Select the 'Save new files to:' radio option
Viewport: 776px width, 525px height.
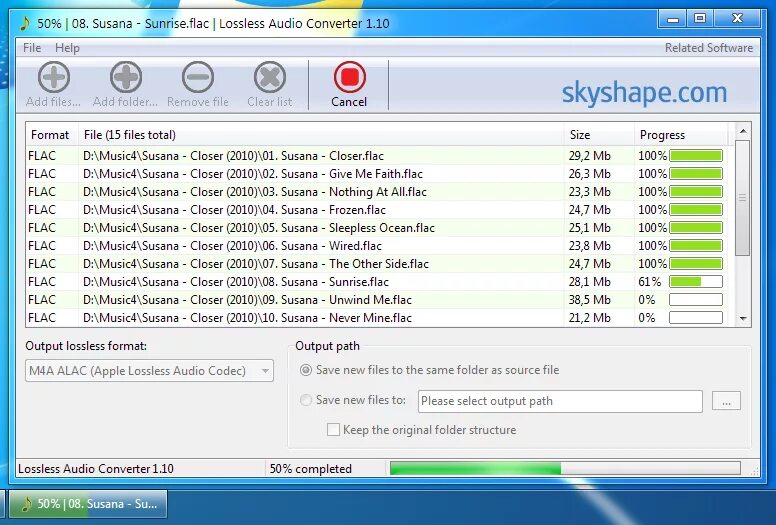[306, 400]
